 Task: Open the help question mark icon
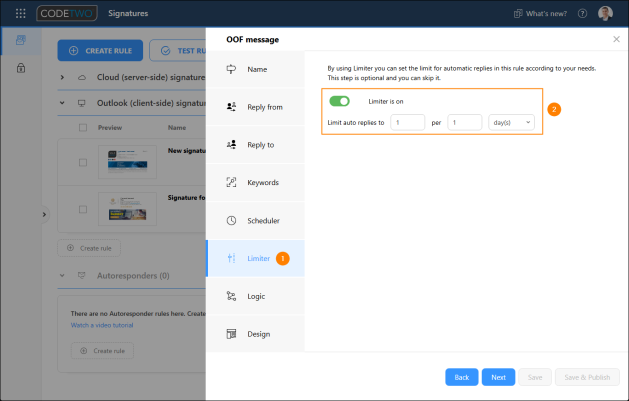[x=582, y=14]
